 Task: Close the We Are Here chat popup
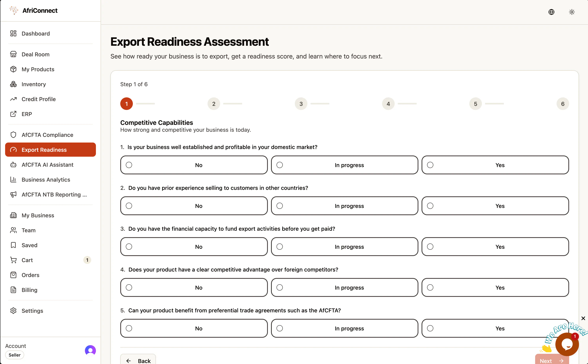(583, 318)
